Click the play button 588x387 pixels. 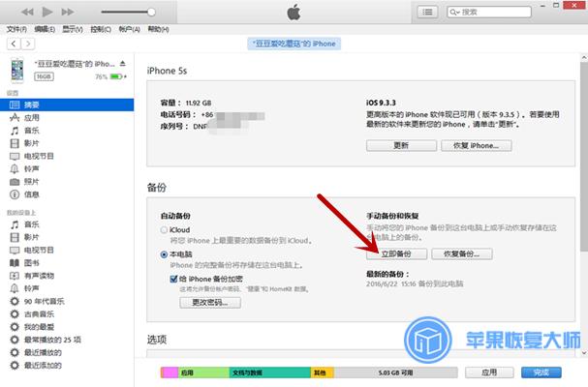coord(47,12)
